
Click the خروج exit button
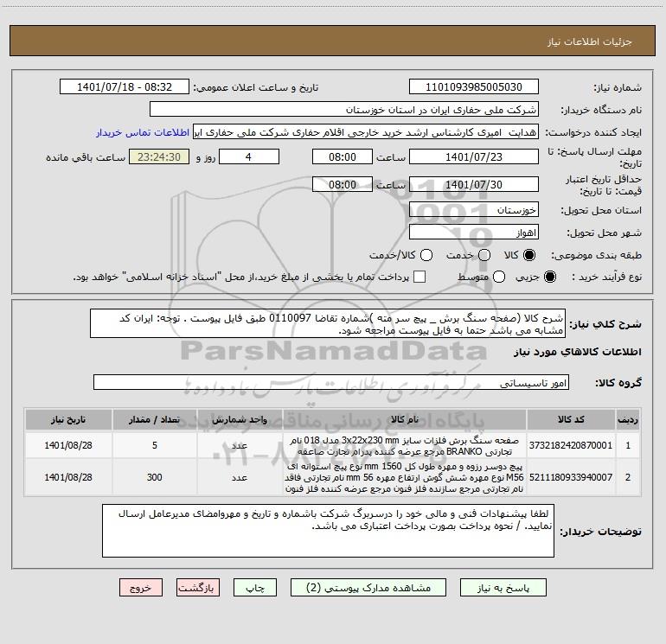click(141, 588)
